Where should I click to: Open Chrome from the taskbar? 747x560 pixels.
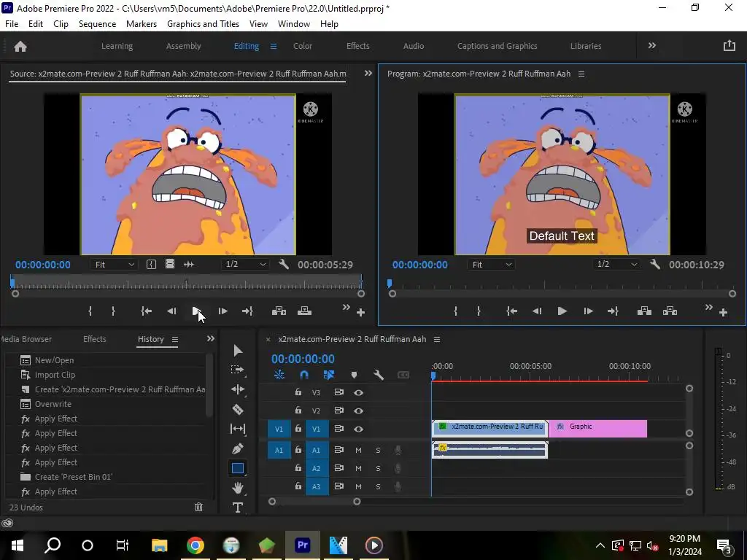click(x=196, y=545)
